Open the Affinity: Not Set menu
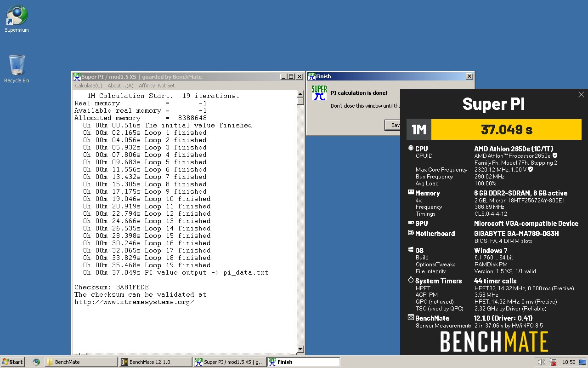The width and height of the screenshot is (588, 368). pyautogui.click(x=157, y=86)
